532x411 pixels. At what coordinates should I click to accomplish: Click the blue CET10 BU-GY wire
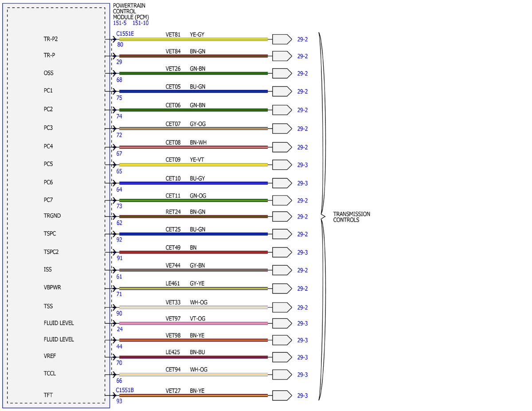(x=193, y=183)
